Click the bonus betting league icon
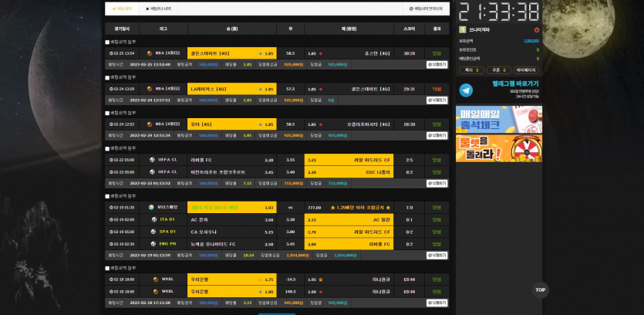644x315 pixels. coord(152,207)
